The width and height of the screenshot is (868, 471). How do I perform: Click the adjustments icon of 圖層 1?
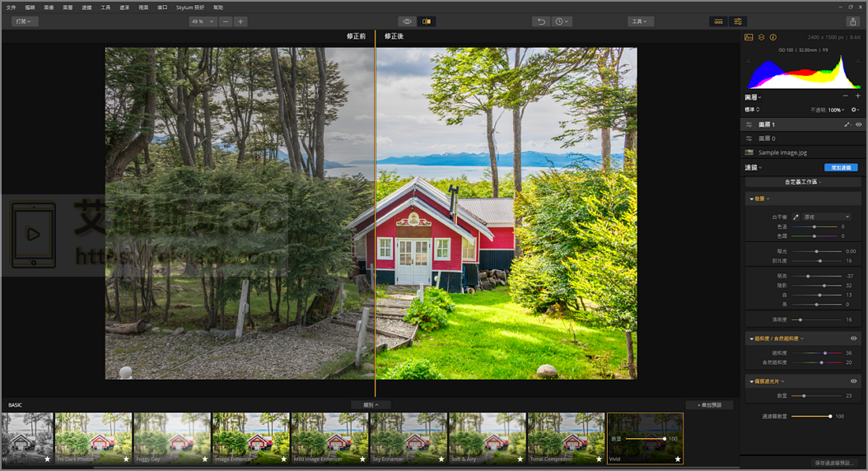(749, 124)
